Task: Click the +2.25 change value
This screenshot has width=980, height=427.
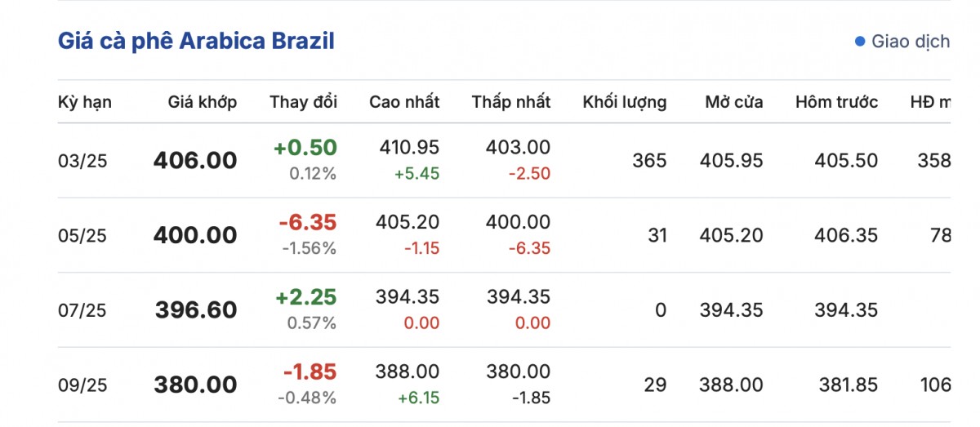Action: (x=305, y=296)
